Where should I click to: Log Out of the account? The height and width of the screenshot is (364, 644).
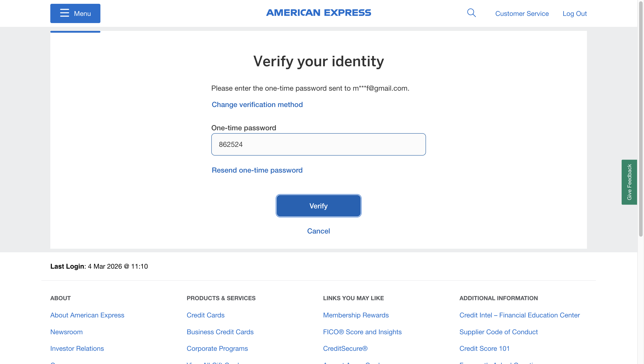point(574,13)
